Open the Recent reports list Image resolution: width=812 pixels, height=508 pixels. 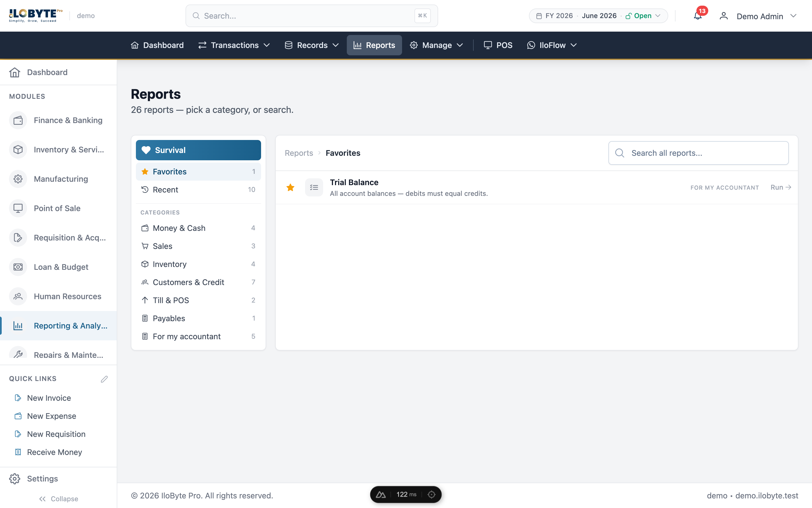click(x=198, y=189)
